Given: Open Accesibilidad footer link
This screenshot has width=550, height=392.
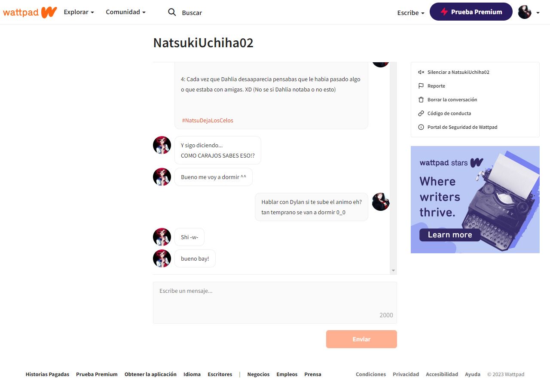Looking at the screenshot, I should click(x=442, y=374).
